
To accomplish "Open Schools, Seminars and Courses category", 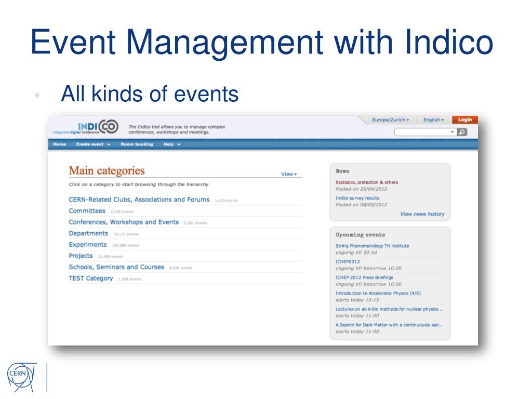I will click(x=116, y=267).
